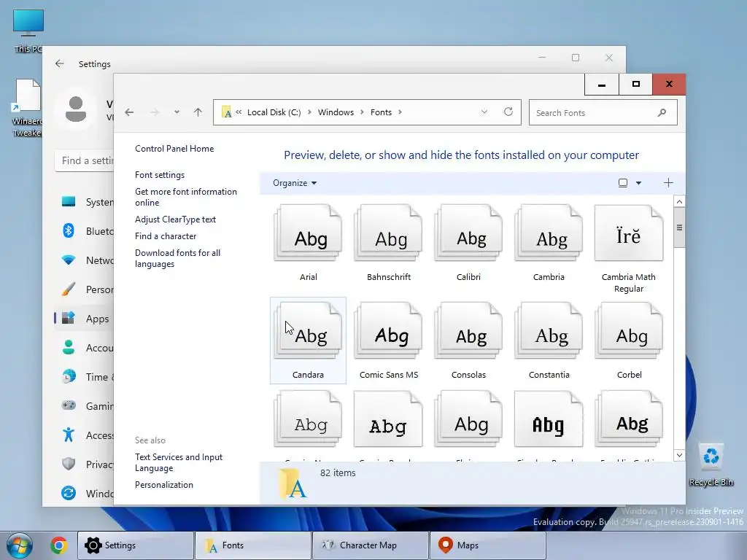Expand the address bar history dropdown
Screen dimensions: 747x560
[x=484, y=112]
